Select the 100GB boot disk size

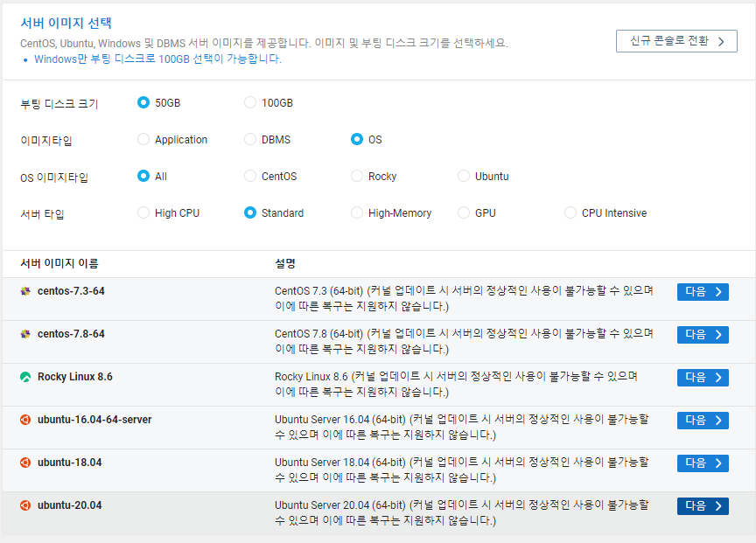(x=249, y=102)
